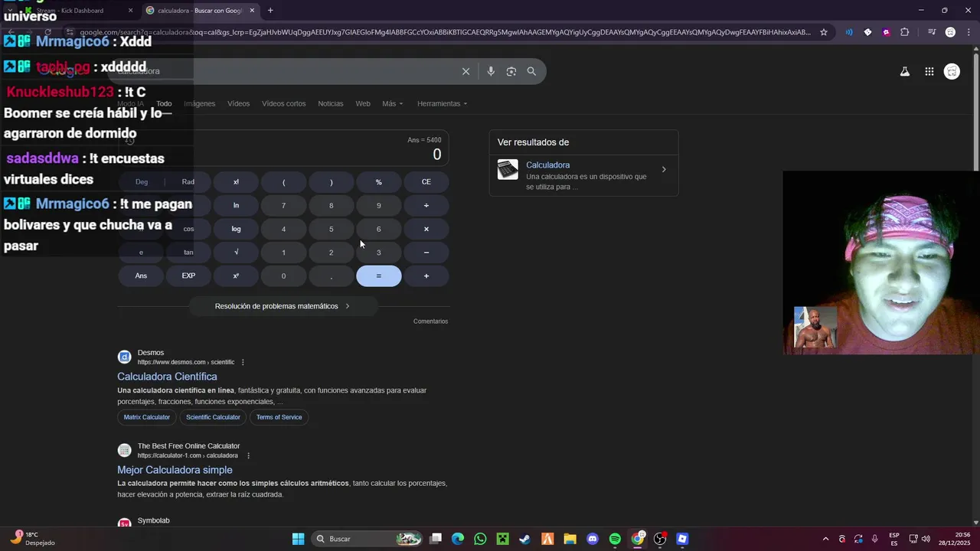
Task: Click calculator percent button
Action: click(378, 182)
